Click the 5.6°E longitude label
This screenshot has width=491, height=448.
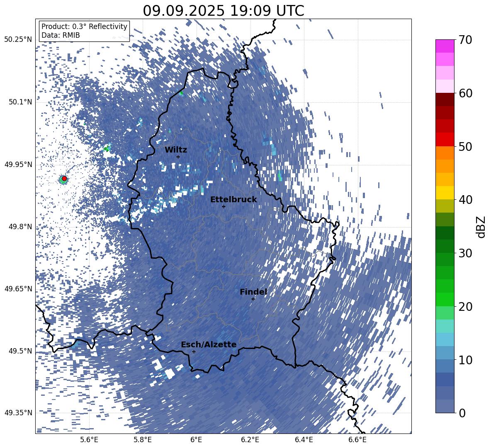pyautogui.click(x=89, y=440)
